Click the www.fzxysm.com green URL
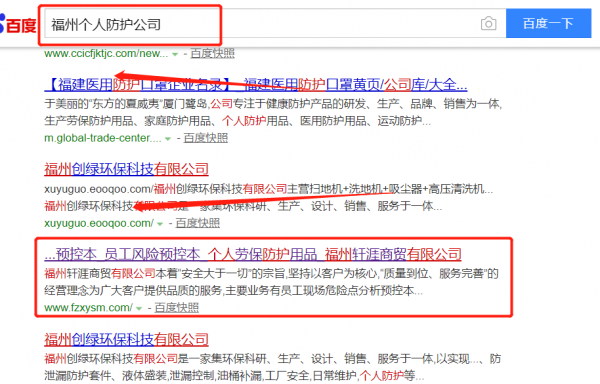 point(88,308)
